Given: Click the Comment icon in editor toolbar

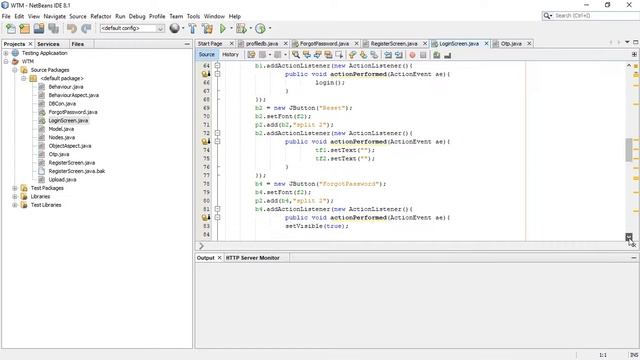Looking at the screenshot, I should coord(437,55).
